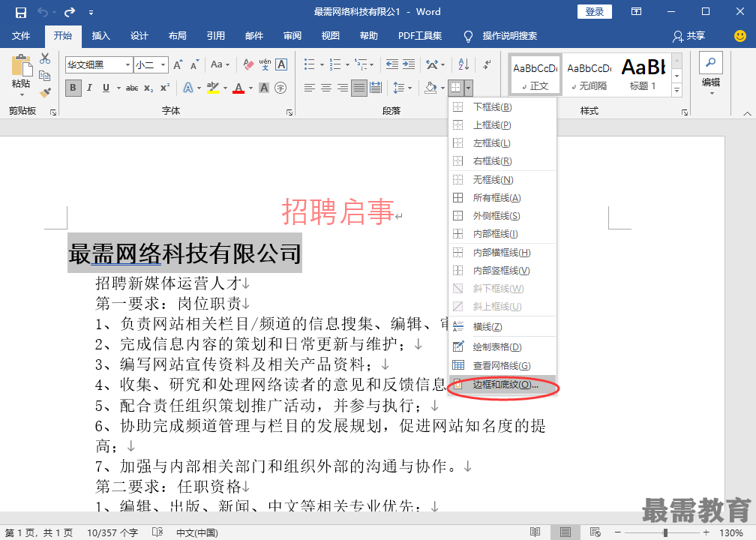Open the 插入 ribbon tab
Viewport: 756px width, 540px height.
click(100, 36)
